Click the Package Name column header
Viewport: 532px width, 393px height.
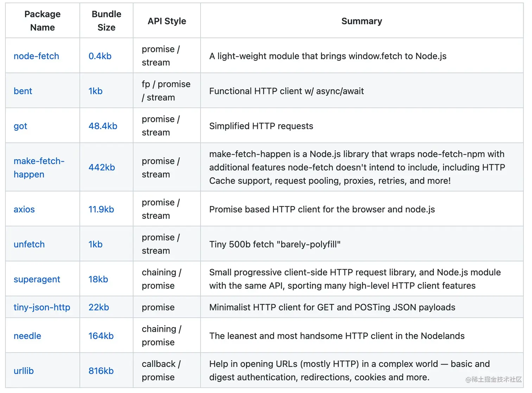click(43, 21)
